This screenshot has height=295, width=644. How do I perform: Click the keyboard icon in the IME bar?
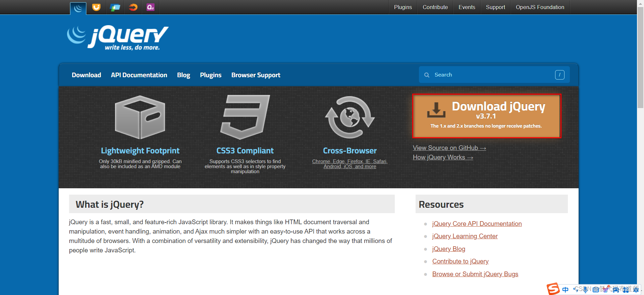click(x=595, y=289)
